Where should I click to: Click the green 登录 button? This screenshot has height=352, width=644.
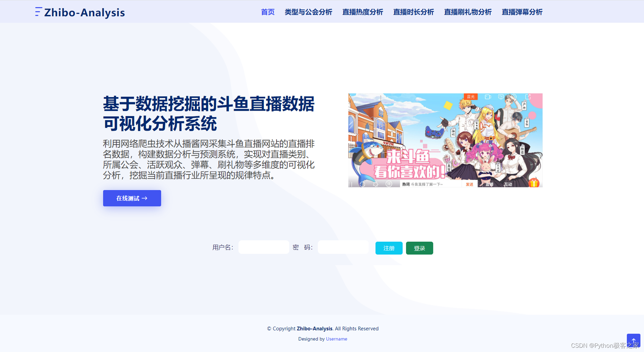(x=419, y=248)
